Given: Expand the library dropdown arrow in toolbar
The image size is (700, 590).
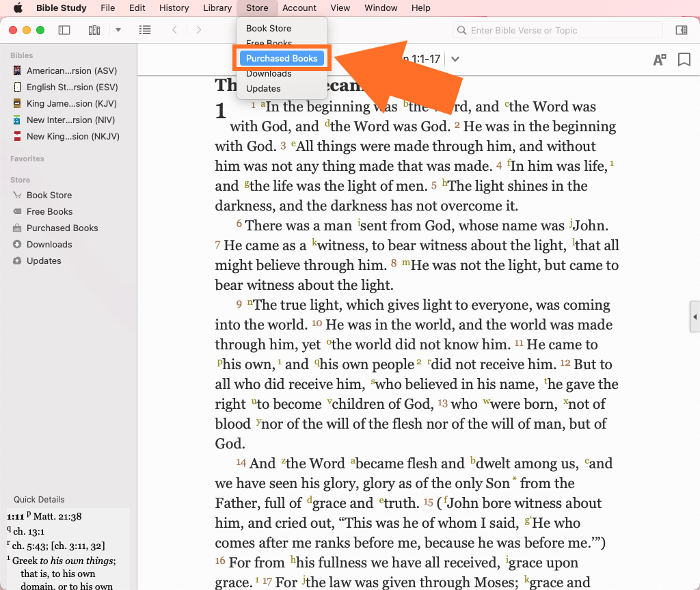Looking at the screenshot, I should [x=118, y=30].
